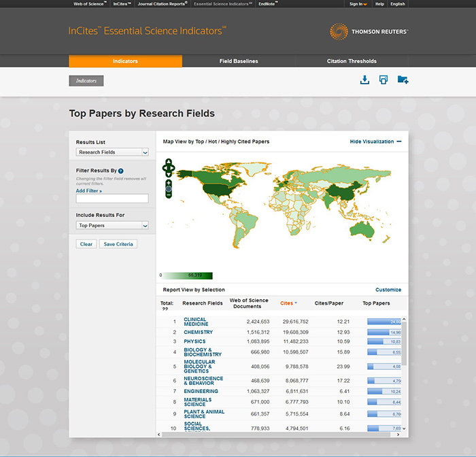Image resolution: width=476 pixels, height=457 pixels.
Task: Download the report using the download icon
Action: tap(364, 80)
